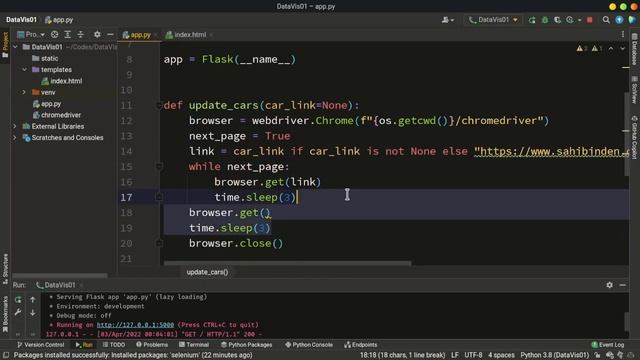Expand External Libraries node
640x360 pixels.
tap(15, 127)
